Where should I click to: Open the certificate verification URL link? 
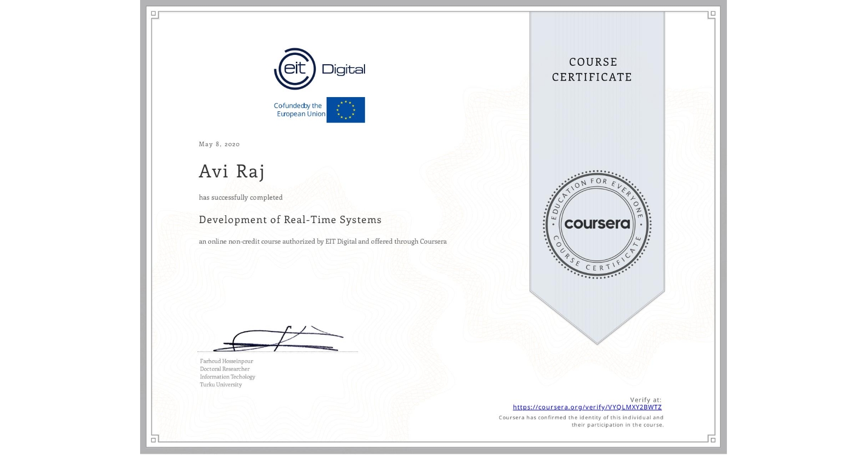pyautogui.click(x=587, y=407)
